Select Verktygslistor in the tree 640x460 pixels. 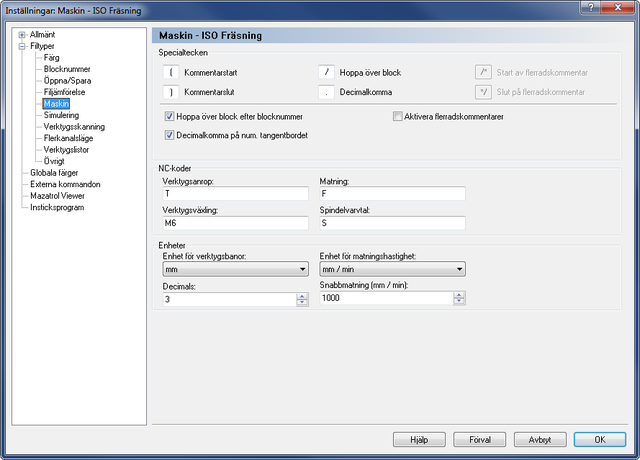pos(66,149)
